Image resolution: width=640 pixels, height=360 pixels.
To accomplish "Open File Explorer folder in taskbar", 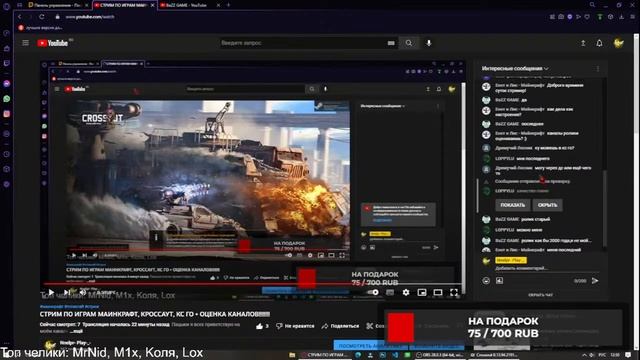I will [x=292, y=355].
